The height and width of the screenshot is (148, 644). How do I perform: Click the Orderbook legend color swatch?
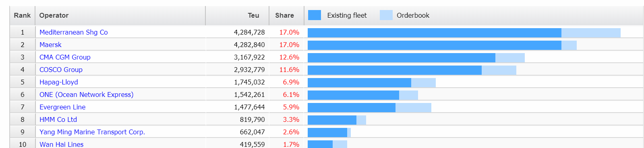(386, 15)
